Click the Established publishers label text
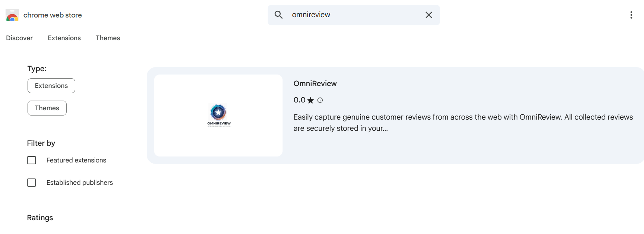 [80, 183]
